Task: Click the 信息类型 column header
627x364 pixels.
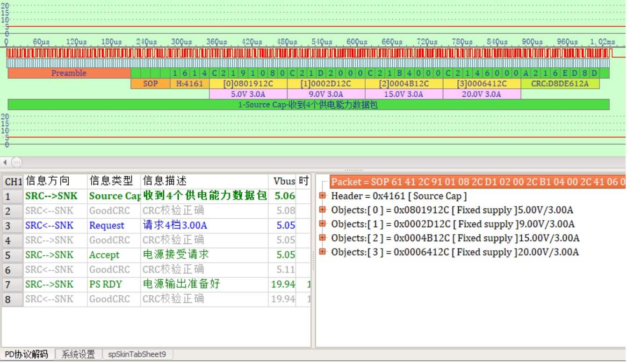Action: pos(111,181)
